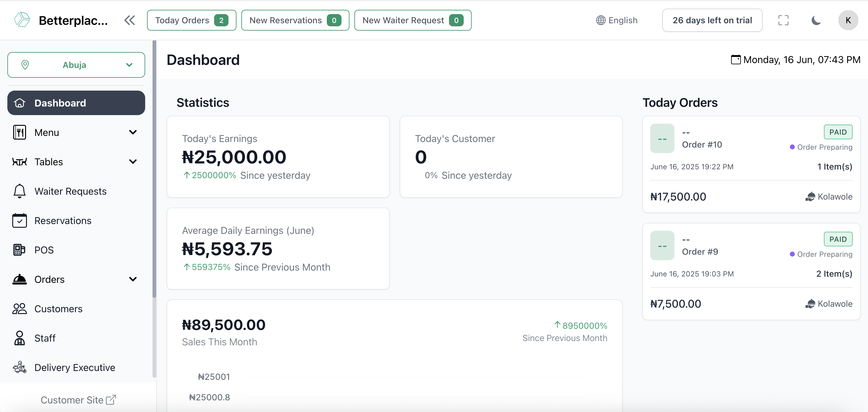This screenshot has height=412, width=868.
Task: Click Sales This Month up-arrow indicator
Action: pyautogui.click(x=557, y=325)
